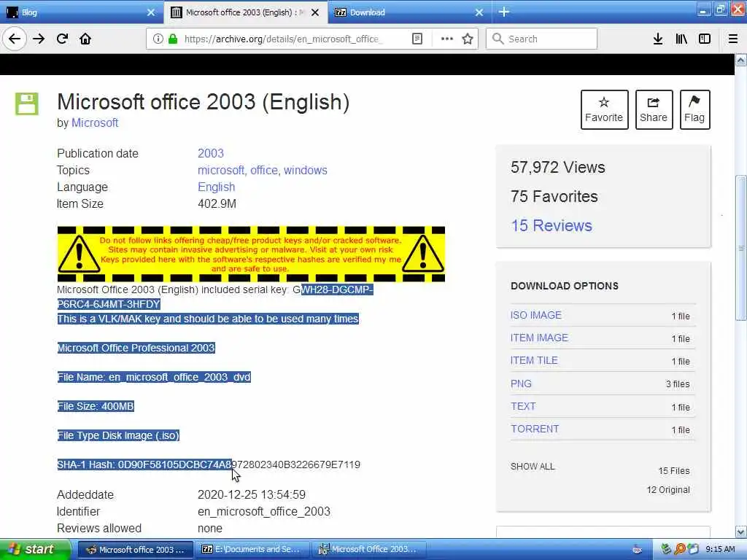
Task: Share this archive item
Action: 654,109
